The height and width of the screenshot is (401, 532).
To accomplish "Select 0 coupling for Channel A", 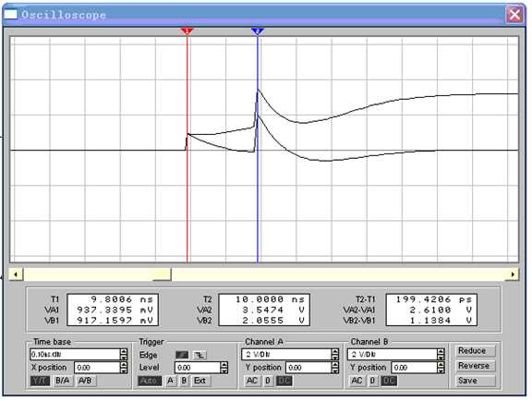I will [268, 381].
